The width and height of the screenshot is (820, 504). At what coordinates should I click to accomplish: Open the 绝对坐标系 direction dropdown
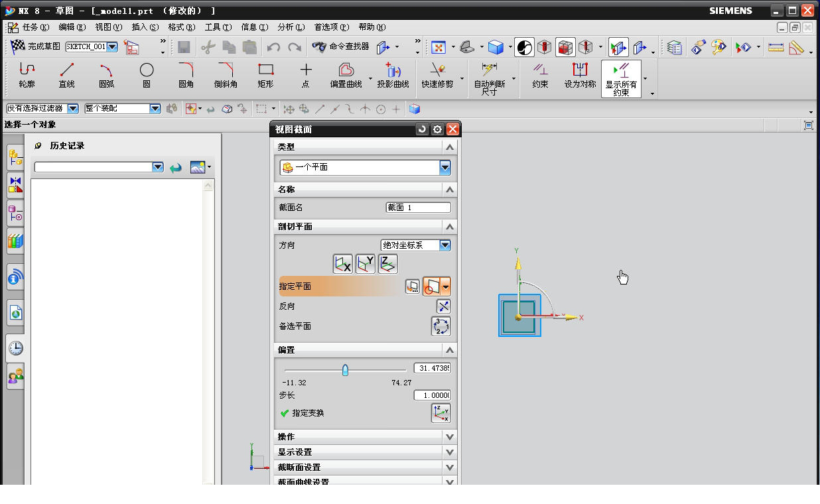pyautogui.click(x=444, y=245)
